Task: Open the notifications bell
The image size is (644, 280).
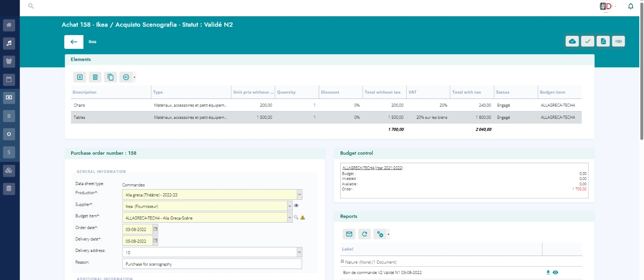Action: (x=631, y=6)
